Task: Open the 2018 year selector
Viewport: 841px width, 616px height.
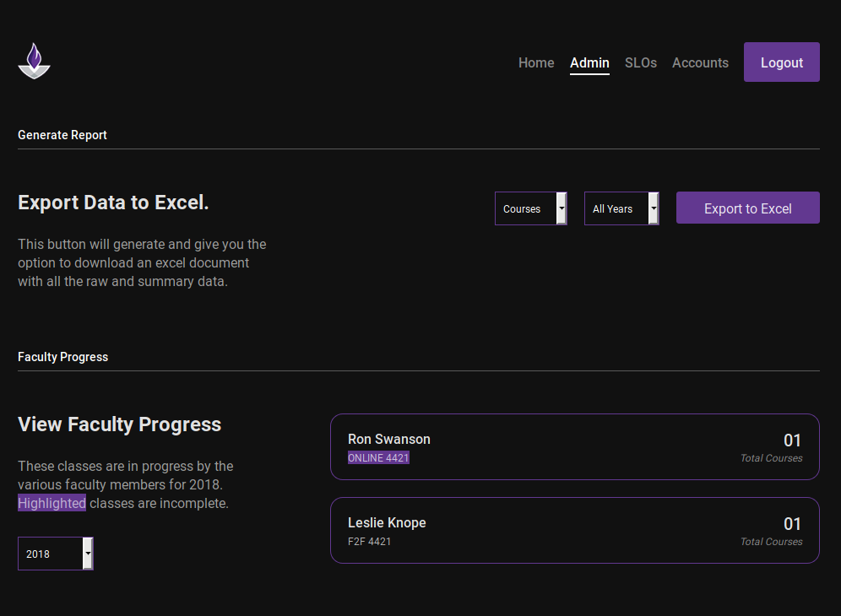Action: coord(56,554)
